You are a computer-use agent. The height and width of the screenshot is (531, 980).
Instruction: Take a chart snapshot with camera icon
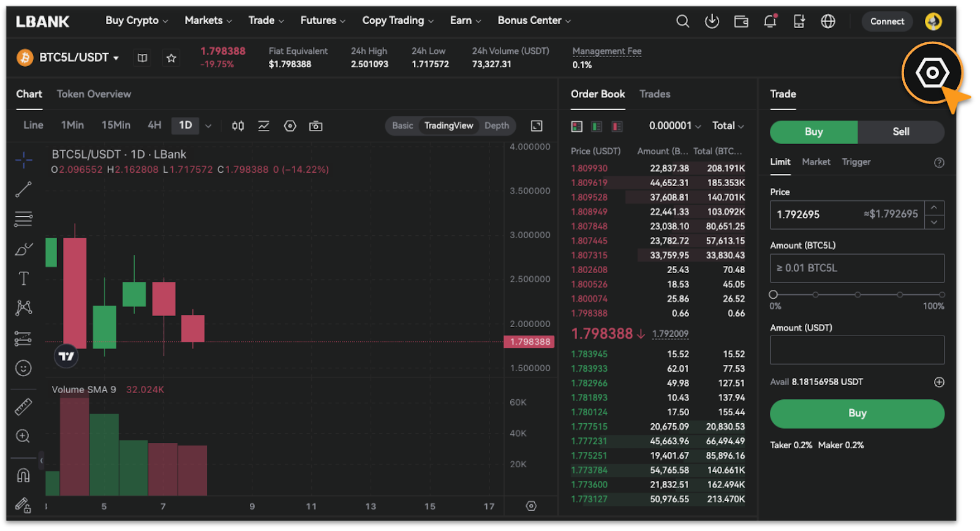tap(315, 126)
